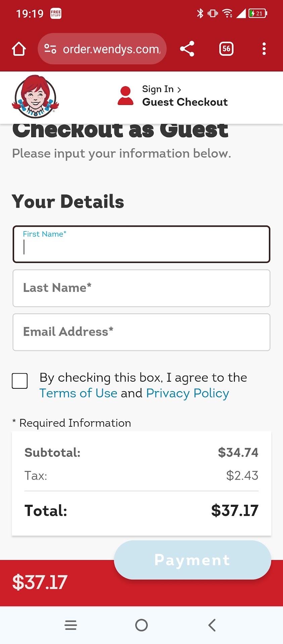
Task: Open site settings icon in address bar
Action: pyautogui.click(x=50, y=49)
